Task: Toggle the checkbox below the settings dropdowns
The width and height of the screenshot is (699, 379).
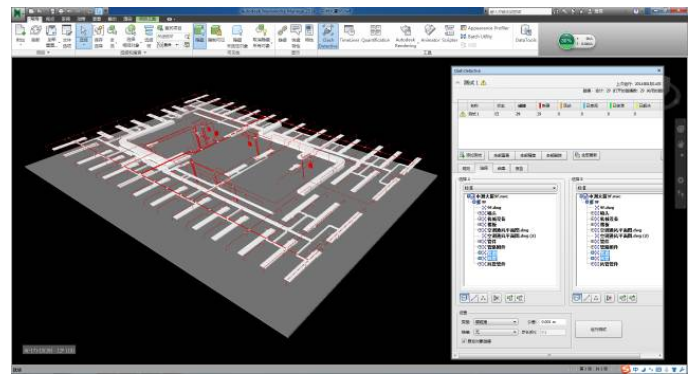Action: pos(464,341)
